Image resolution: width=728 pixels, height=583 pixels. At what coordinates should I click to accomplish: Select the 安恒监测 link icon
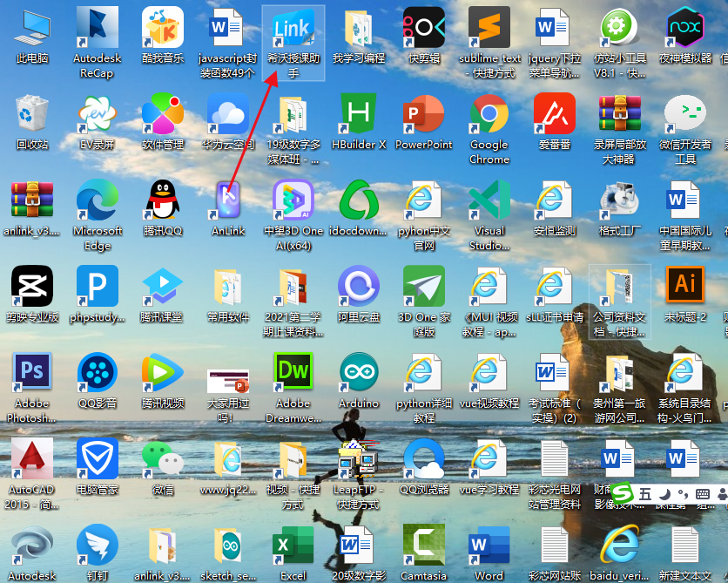555,200
